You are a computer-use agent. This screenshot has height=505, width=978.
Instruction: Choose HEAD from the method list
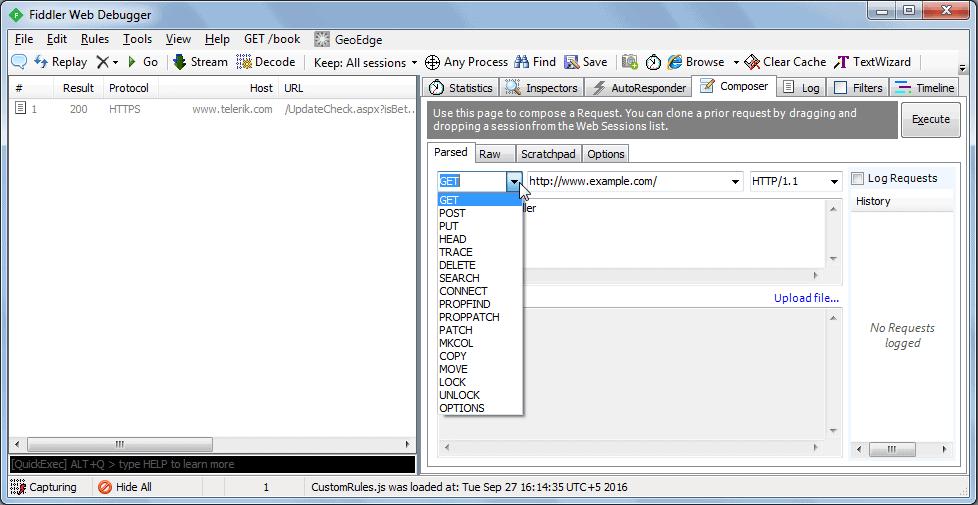(x=480, y=239)
